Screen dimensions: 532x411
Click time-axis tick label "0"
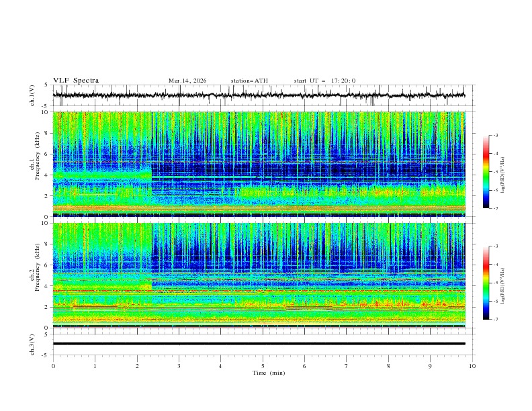(x=53, y=366)
